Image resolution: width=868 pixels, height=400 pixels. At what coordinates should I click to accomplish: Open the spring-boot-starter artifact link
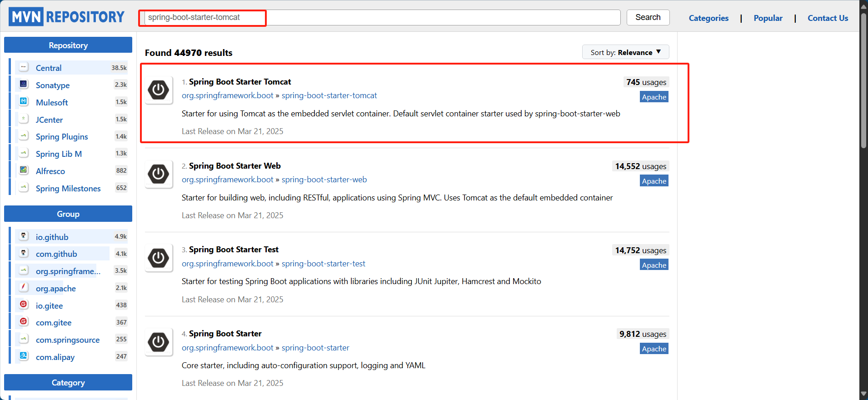315,348
